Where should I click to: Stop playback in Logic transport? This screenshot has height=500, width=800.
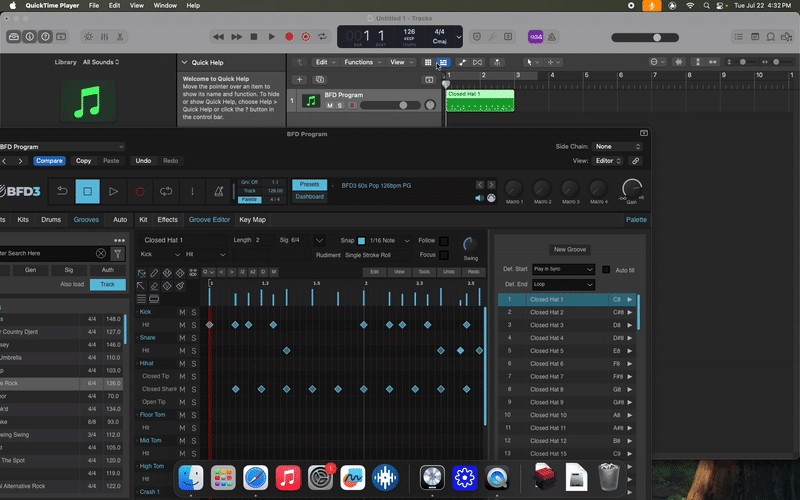click(x=254, y=37)
